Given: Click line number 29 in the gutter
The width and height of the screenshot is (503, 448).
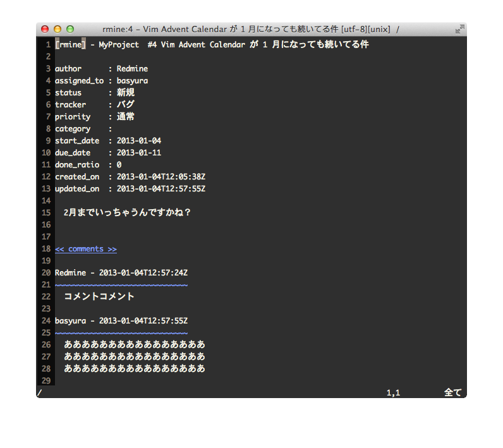Looking at the screenshot, I should click(x=46, y=381).
